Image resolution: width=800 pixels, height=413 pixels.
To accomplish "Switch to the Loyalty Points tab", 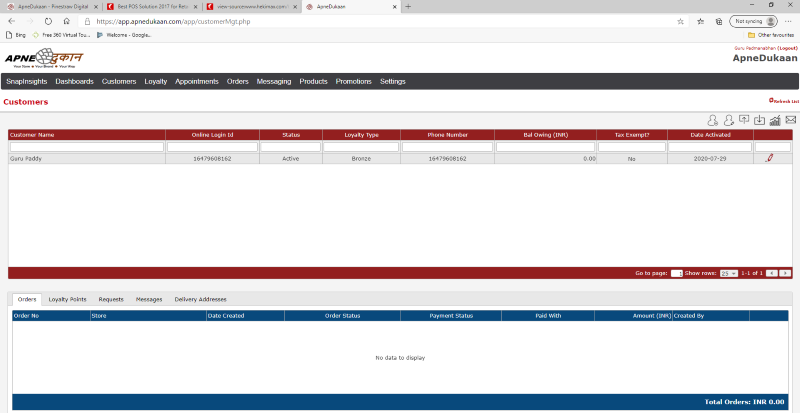I will tap(67, 299).
